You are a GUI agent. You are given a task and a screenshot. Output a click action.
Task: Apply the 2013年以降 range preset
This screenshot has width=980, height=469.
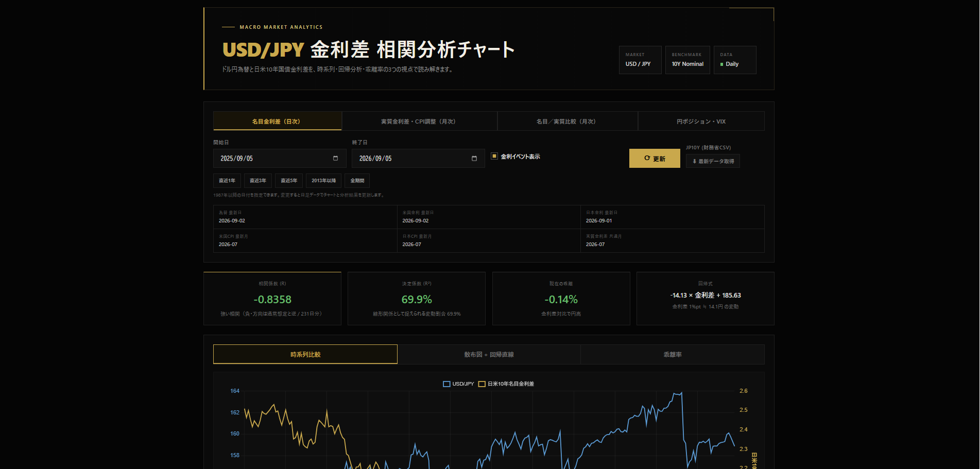click(x=323, y=181)
